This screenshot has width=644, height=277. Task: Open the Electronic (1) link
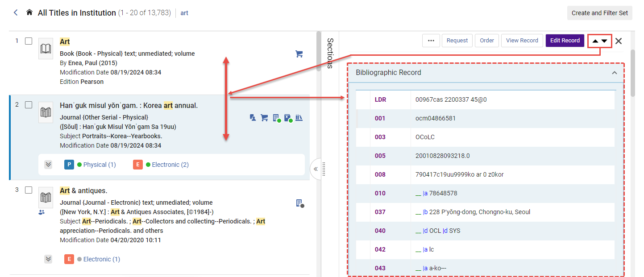[102, 259]
